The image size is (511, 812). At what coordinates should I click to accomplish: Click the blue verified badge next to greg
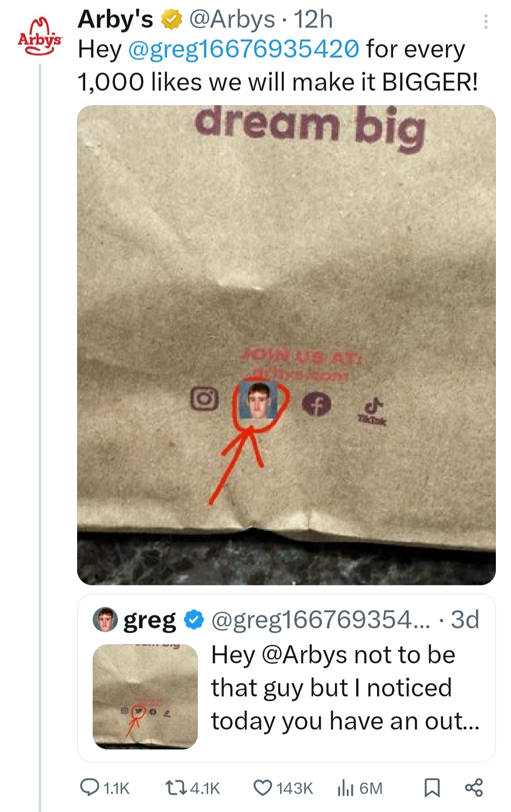pyautogui.click(x=194, y=620)
